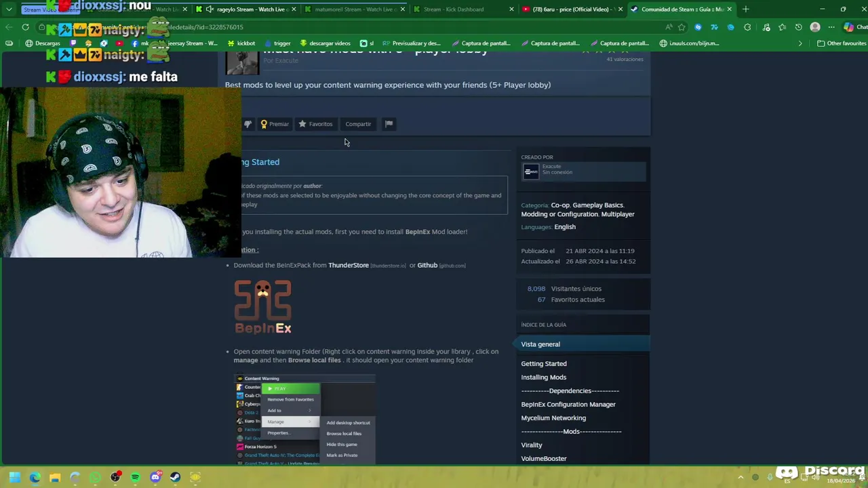Report guide with the flag icon
Image resolution: width=868 pixels, height=488 pixels.
click(x=389, y=124)
